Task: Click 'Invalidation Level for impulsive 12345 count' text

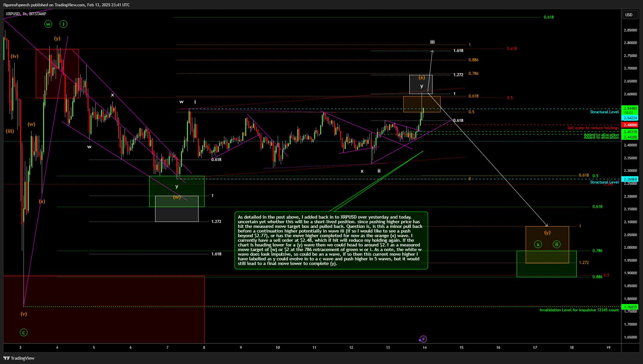Action: coord(579,310)
